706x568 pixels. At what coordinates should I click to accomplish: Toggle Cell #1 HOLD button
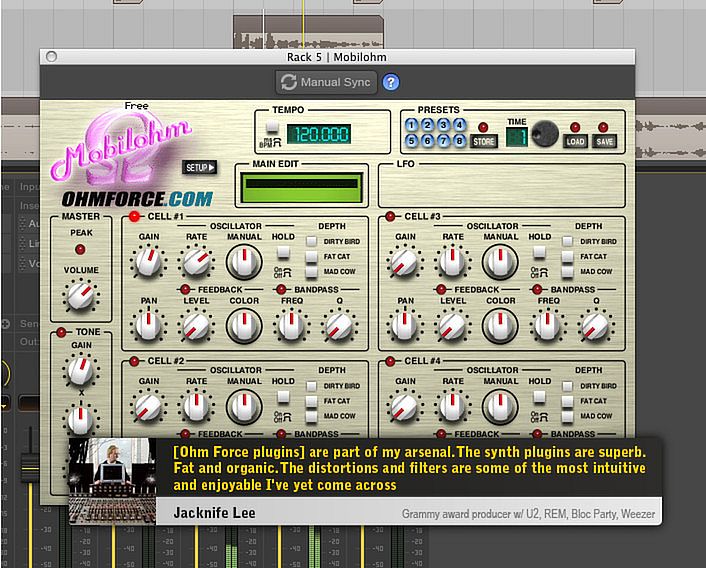283,252
